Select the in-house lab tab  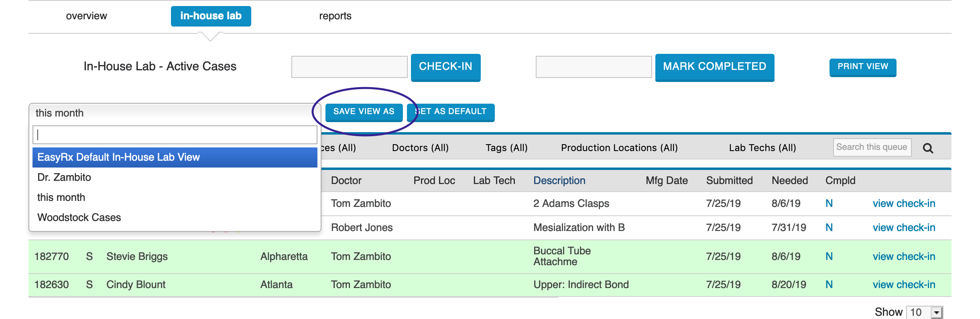211,16
